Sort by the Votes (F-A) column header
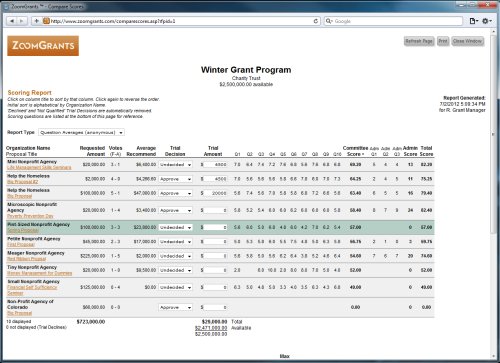Screen dimensions: 500x363 [115, 151]
